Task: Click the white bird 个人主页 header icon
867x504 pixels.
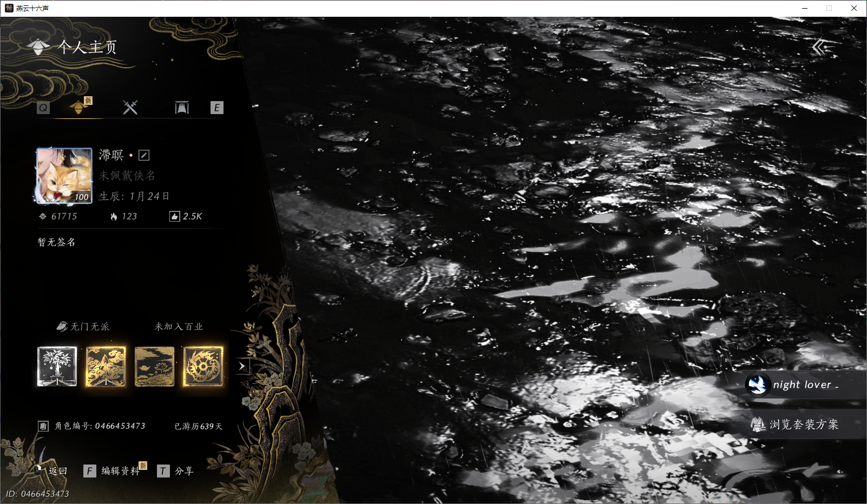Action: click(38, 47)
